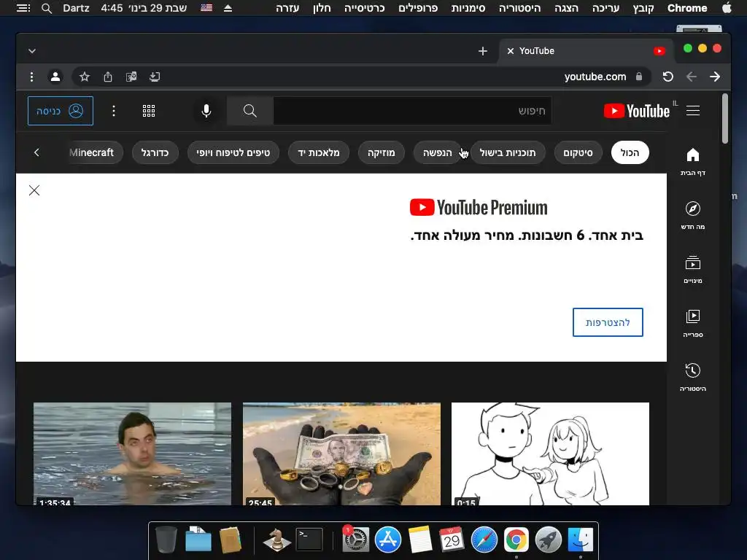This screenshot has width=747, height=560.
Task: Open the App Store from the Dock
Action: pos(388,540)
